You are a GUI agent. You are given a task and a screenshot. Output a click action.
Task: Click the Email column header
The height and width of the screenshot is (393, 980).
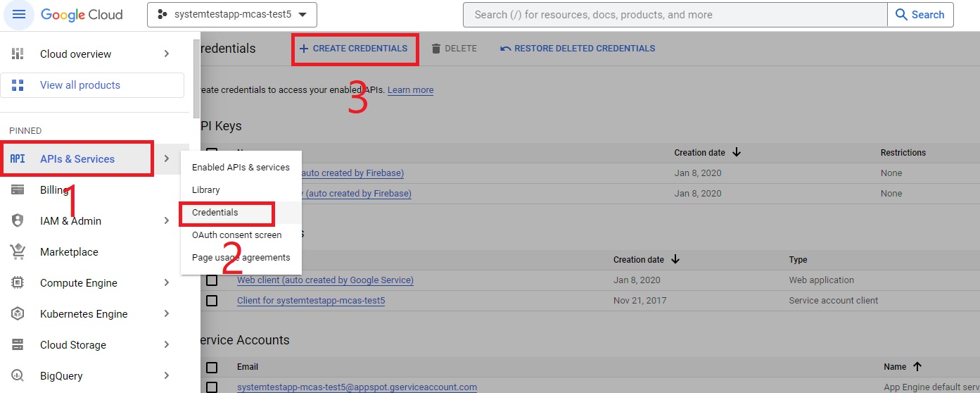(x=248, y=367)
